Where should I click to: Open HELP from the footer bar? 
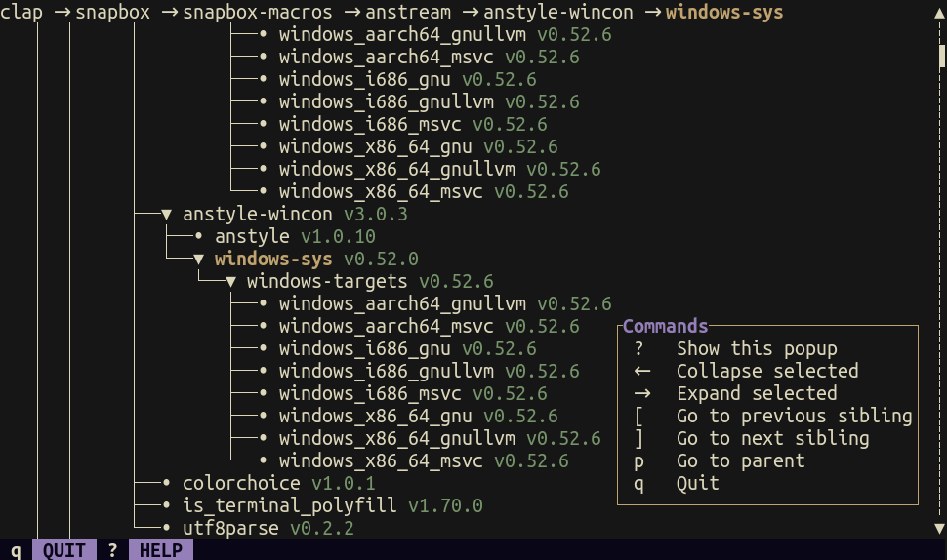161,550
